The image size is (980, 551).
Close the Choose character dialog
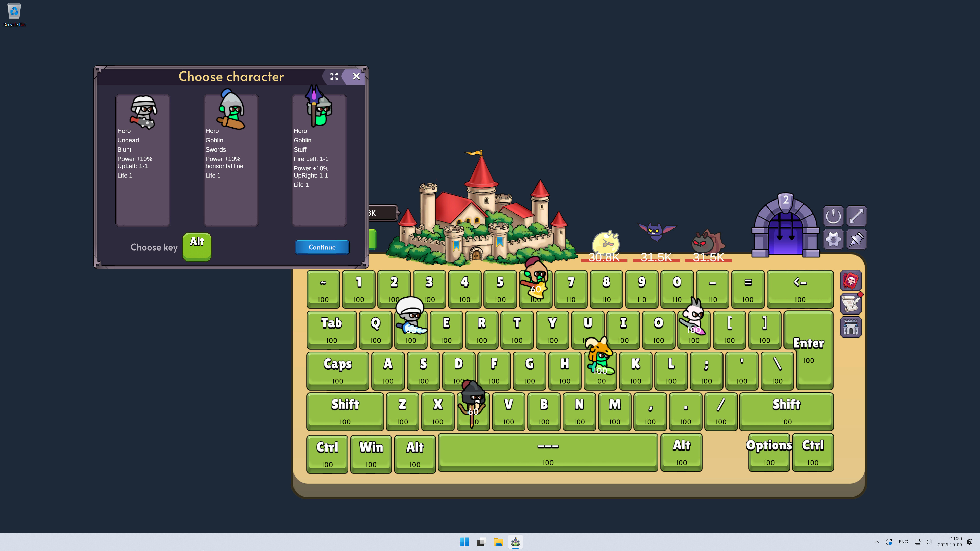tap(356, 77)
